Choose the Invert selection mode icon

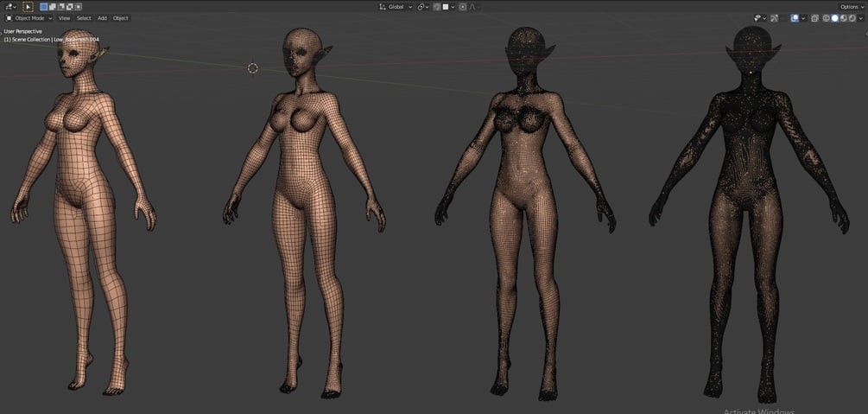pyautogui.click(x=70, y=7)
